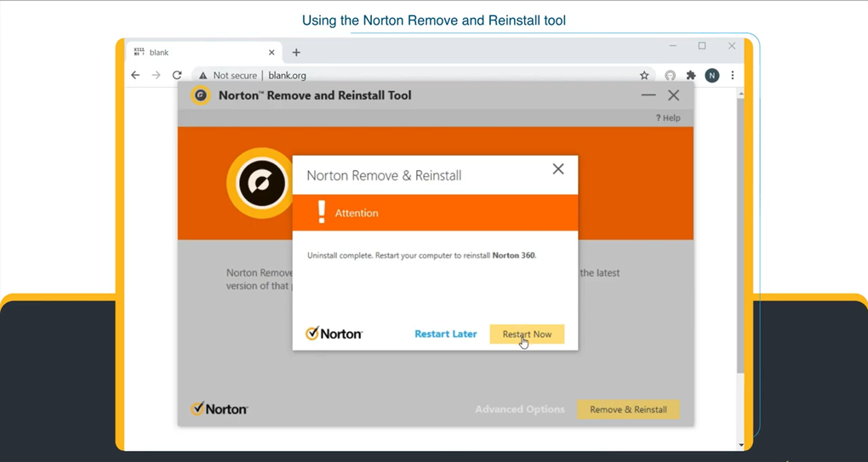The width and height of the screenshot is (868, 462).
Task: Click the attention exclamation icon
Action: point(321,213)
